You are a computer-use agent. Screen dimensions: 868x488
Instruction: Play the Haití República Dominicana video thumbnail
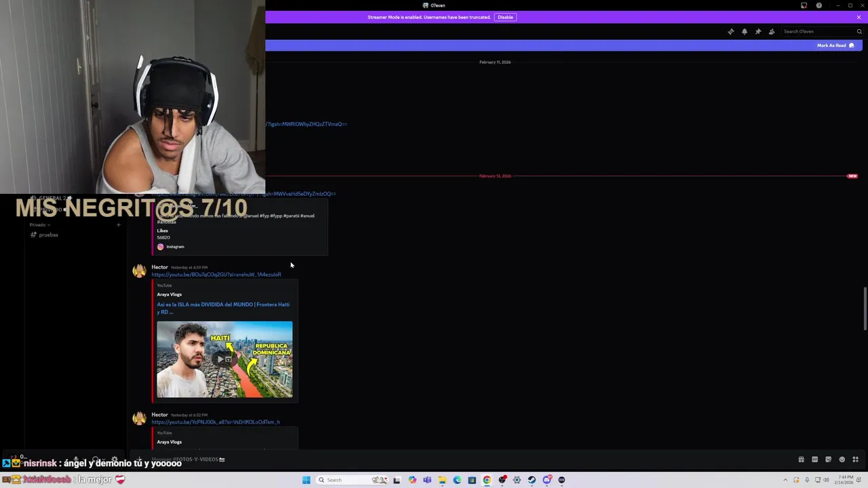point(224,359)
